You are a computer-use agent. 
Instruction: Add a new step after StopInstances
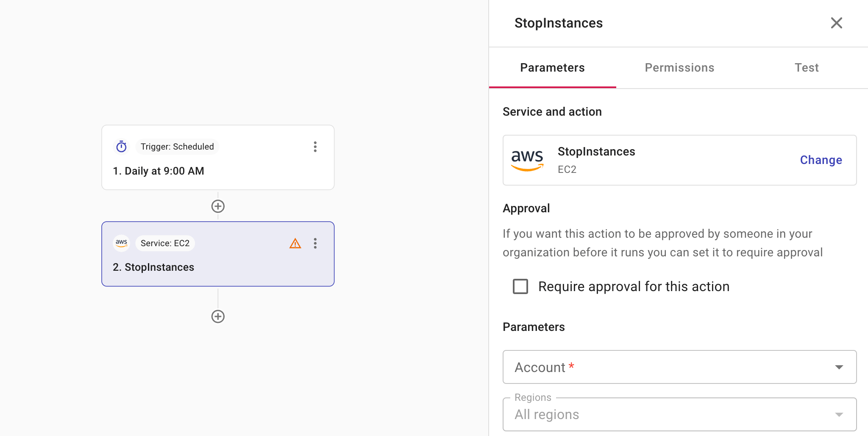click(218, 317)
